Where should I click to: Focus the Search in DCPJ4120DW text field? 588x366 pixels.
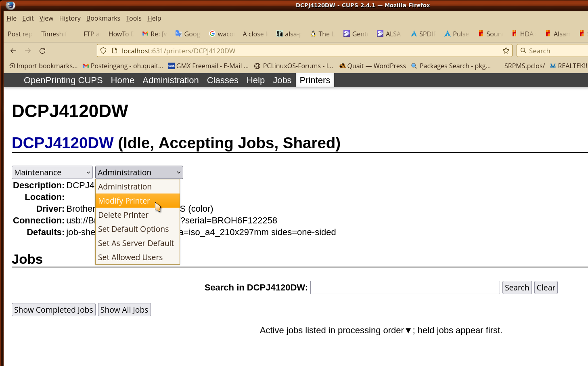coord(405,288)
